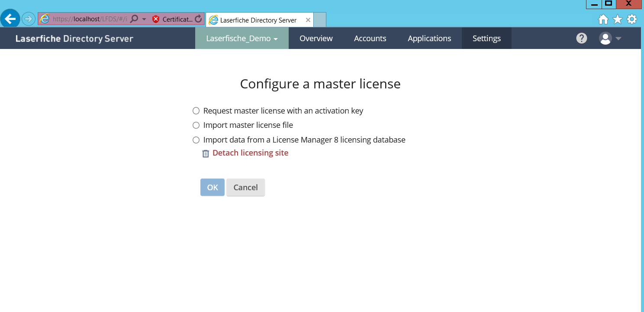Click the Cancel button
The image size is (644, 312).
(245, 187)
